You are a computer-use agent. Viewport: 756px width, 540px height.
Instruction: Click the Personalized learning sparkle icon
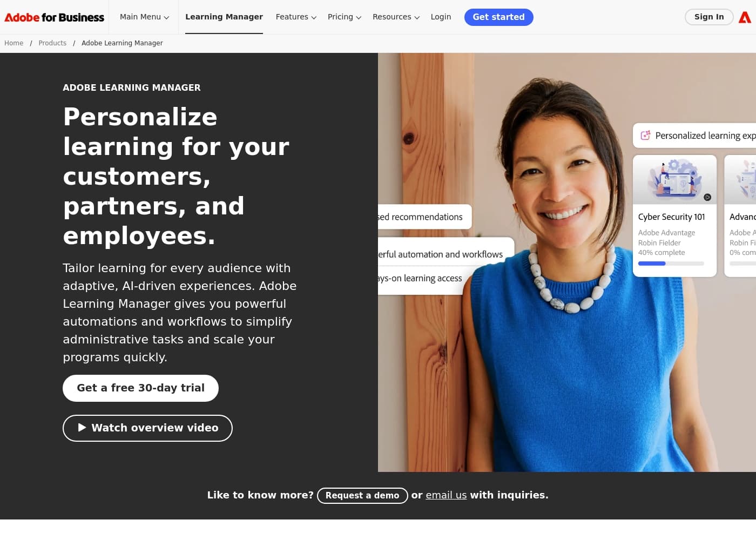click(645, 136)
